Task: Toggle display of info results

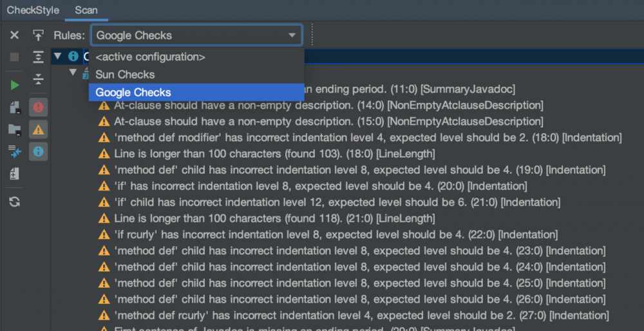Action: click(x=38, y=151)
